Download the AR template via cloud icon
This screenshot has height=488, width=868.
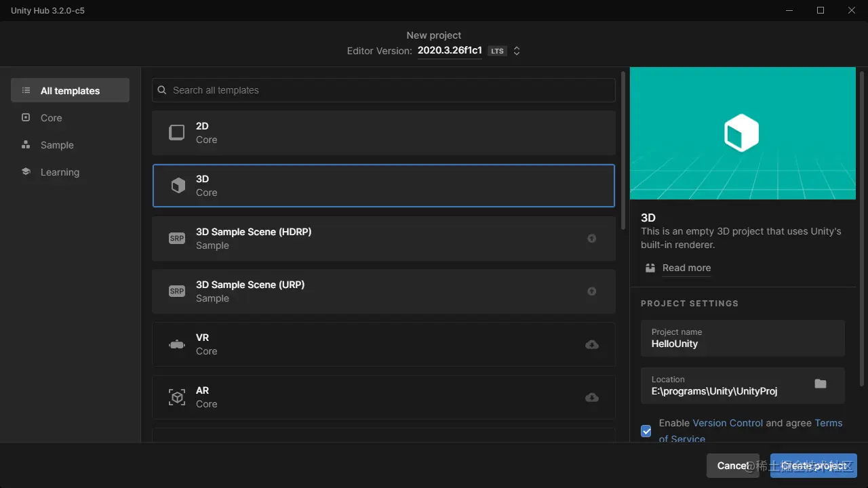pos(592,397)
